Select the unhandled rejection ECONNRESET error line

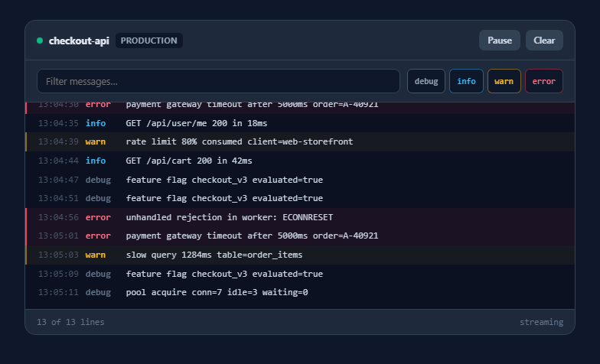300,217
